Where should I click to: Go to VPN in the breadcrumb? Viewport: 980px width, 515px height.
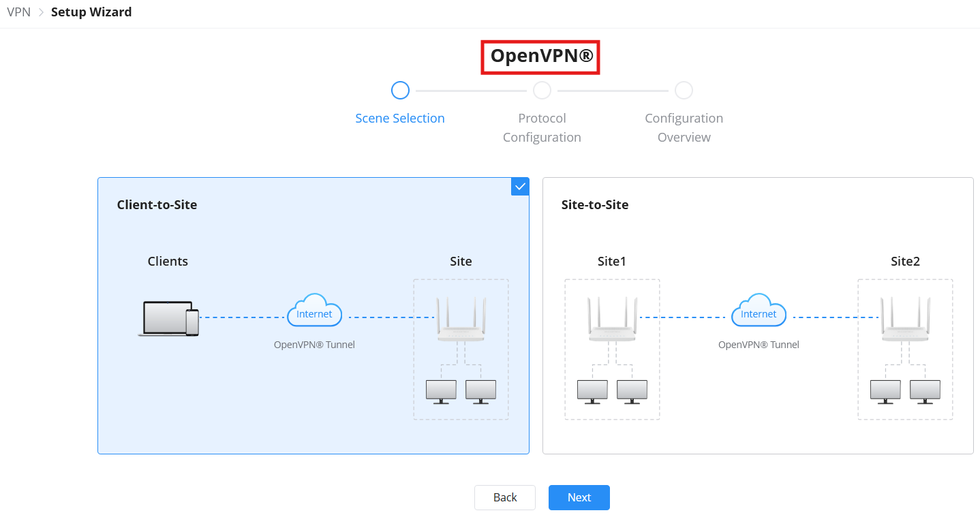[18, 12]
